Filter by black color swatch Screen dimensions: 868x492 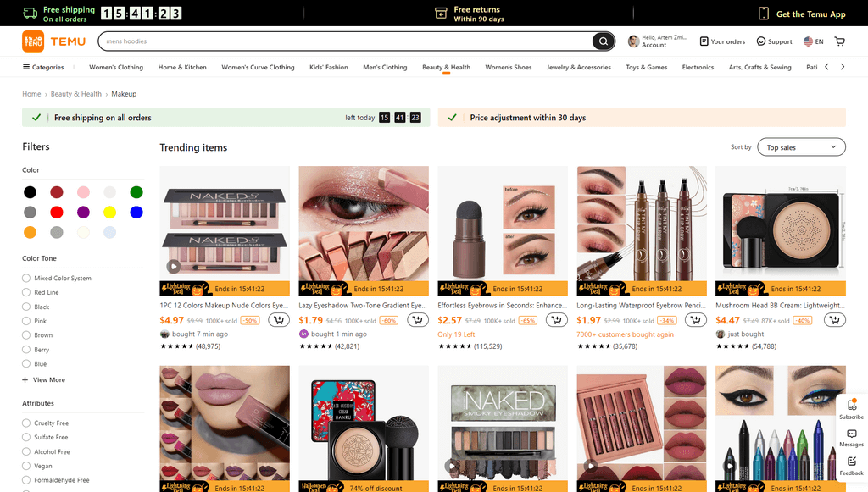30,192
